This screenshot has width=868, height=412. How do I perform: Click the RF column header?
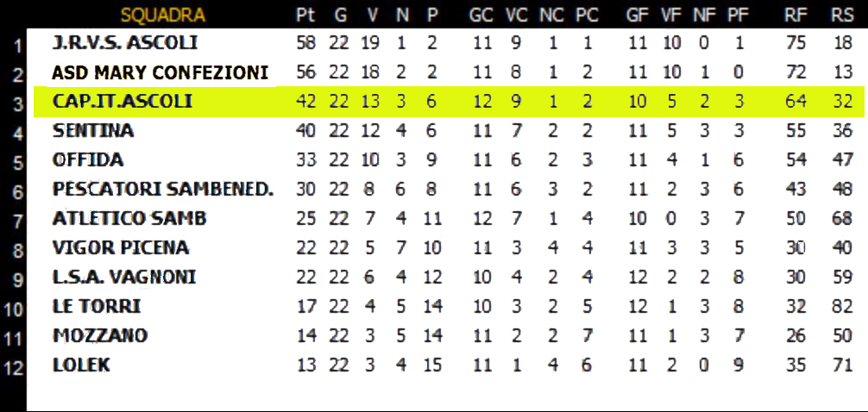point(796,16)
